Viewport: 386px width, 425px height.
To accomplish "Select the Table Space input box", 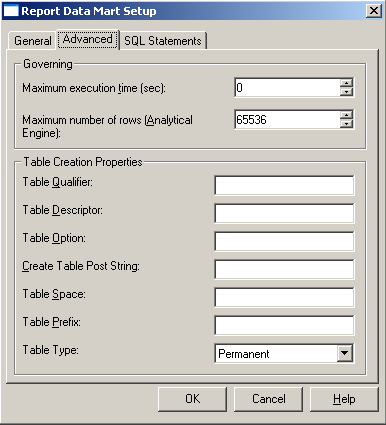I will tap(284, 297).
